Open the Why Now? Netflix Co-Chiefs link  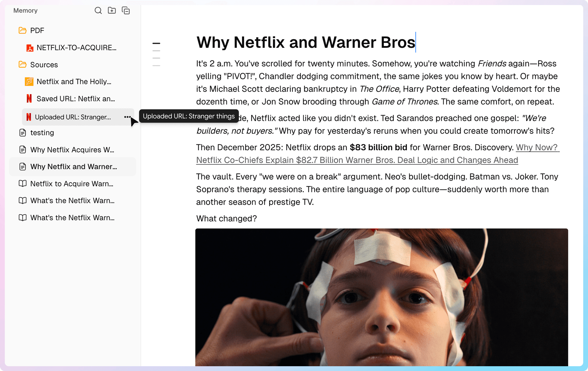click(357, 160)
